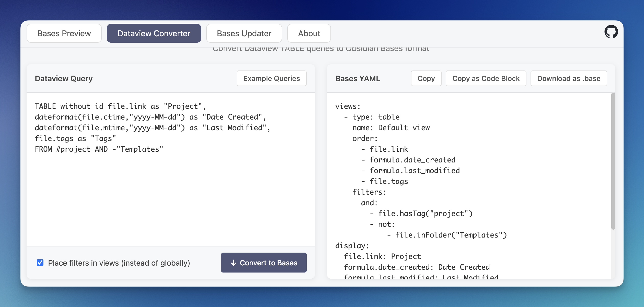The image size is (644, 307).
Task: Open the Example Queries list
Action: 271,78
